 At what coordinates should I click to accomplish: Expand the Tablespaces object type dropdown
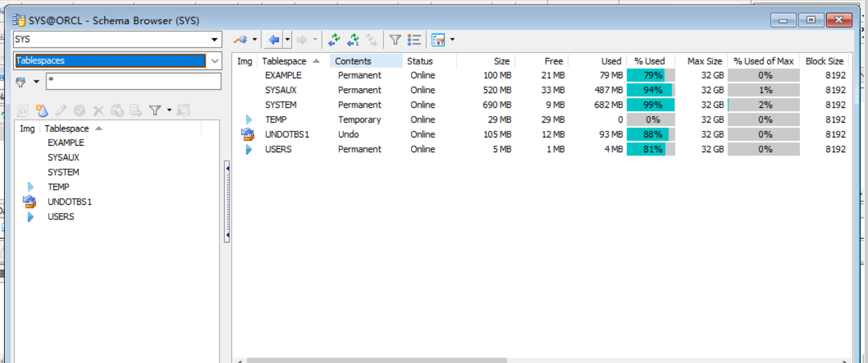(215, 61)
